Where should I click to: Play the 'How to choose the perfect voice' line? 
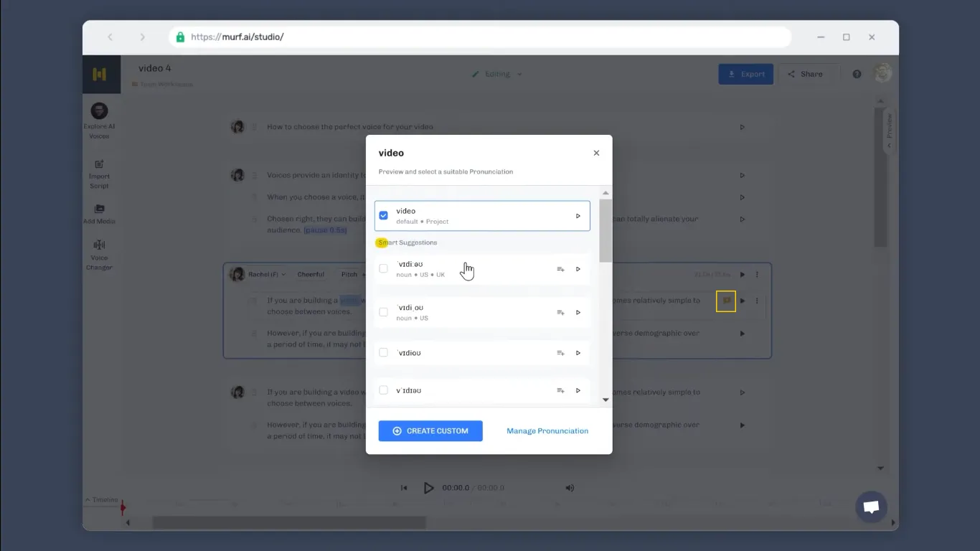coord(743,127)
